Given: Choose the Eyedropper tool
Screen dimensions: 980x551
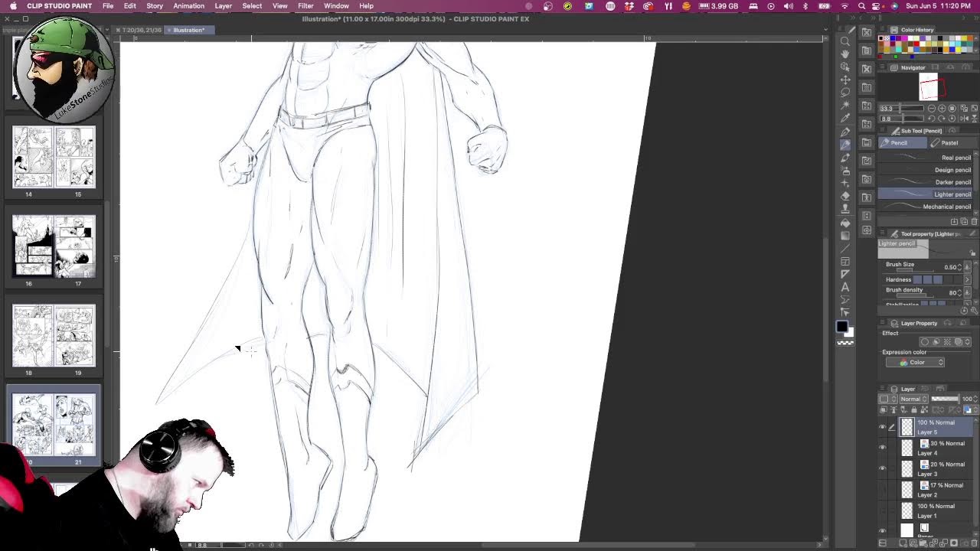Looking at the screenshot, I should 845,118.
